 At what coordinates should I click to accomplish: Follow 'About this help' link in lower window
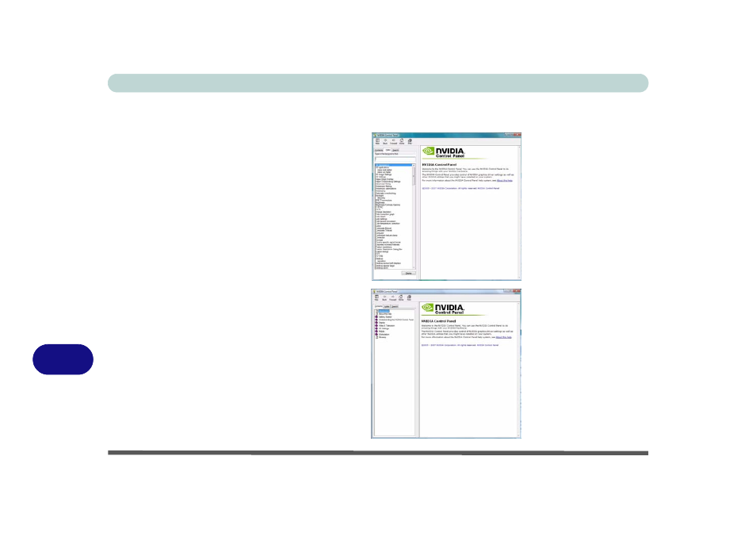504,337
